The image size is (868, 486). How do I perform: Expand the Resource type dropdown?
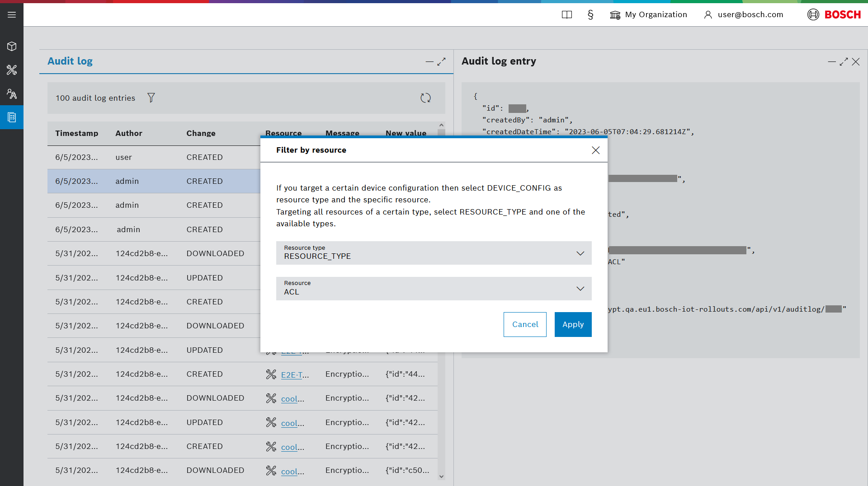434,253
